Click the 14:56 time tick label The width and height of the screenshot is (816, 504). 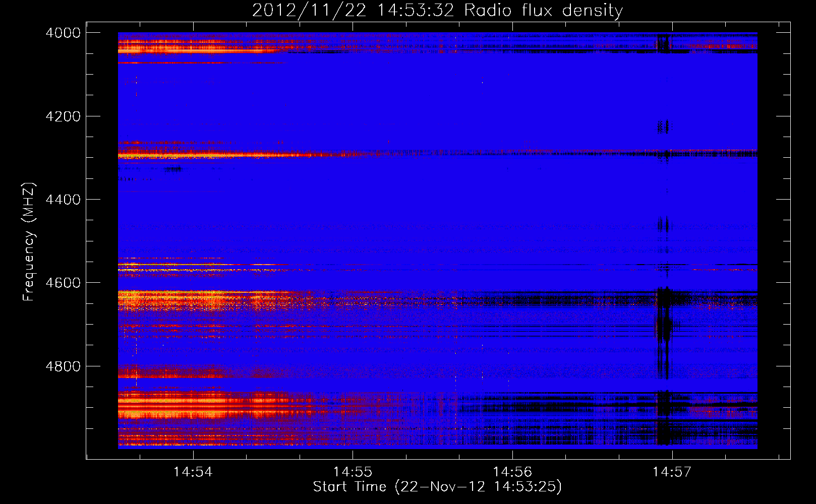coord(512,472)
